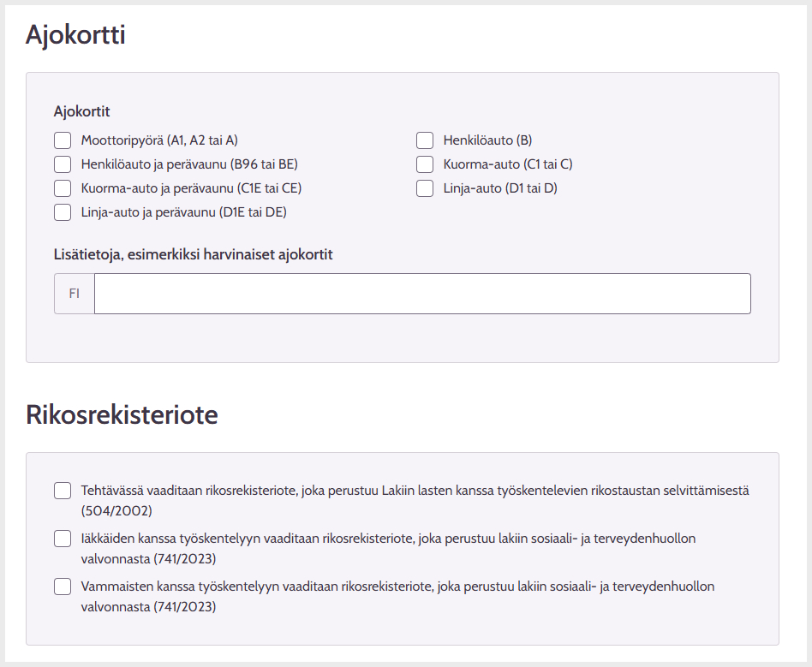Tick the Vammaisten kanssa työskentely checkbox
The width and height of the screenshot is (812, 667).
pos(63,587)
